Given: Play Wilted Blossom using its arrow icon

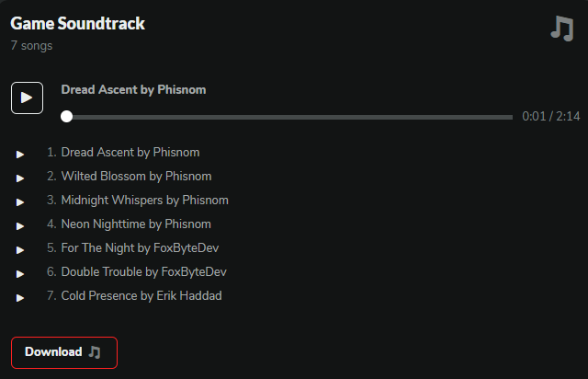Looking at the screenshot, I should [x=20, y=178].
